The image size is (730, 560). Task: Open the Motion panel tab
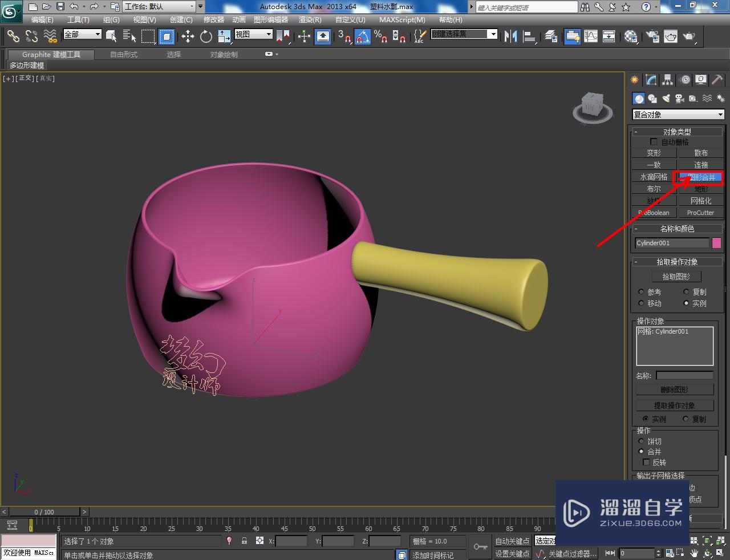[684, 80]
